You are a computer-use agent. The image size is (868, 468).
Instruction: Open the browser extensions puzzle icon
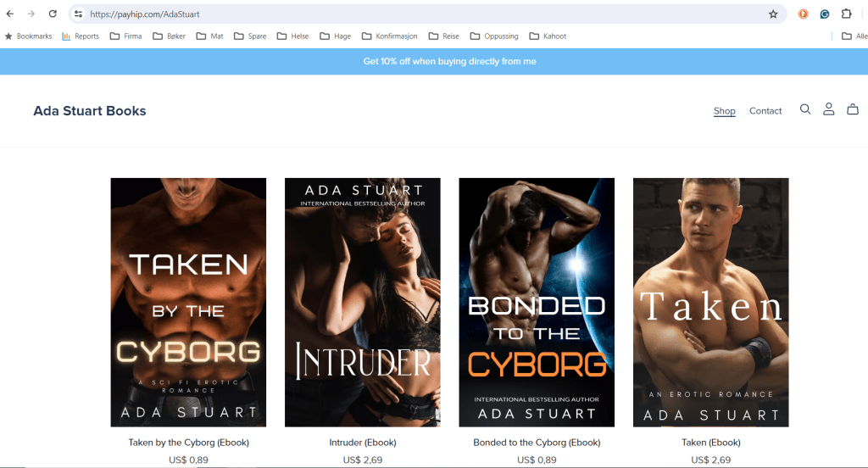coord(846,14)
